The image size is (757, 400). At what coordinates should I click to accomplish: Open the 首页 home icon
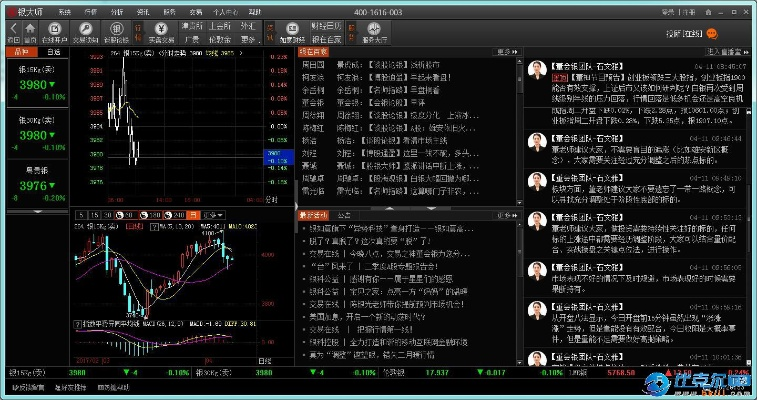[30, 28]
